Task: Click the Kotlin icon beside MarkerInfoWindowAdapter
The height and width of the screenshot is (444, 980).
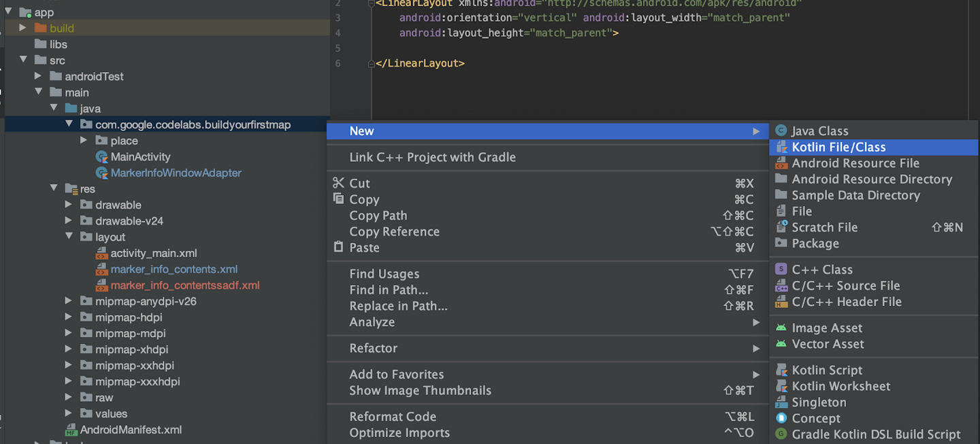Action: tap(102, 173)
